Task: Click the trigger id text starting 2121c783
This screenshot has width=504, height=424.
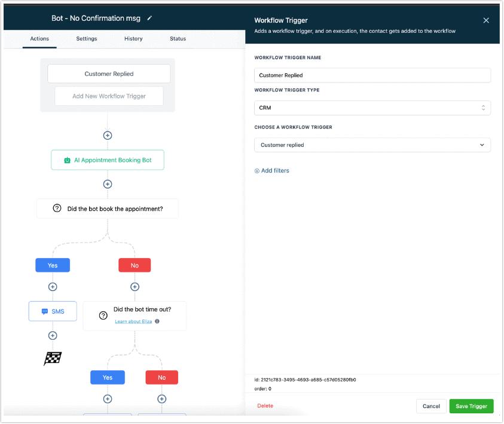Action: tap(305, 380)
